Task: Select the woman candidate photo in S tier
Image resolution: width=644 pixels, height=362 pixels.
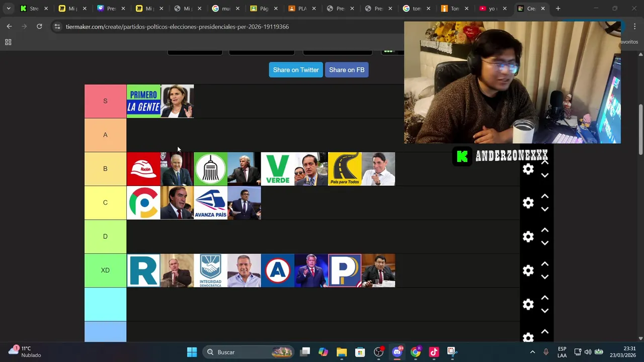Action: click(x=177, y=101)
